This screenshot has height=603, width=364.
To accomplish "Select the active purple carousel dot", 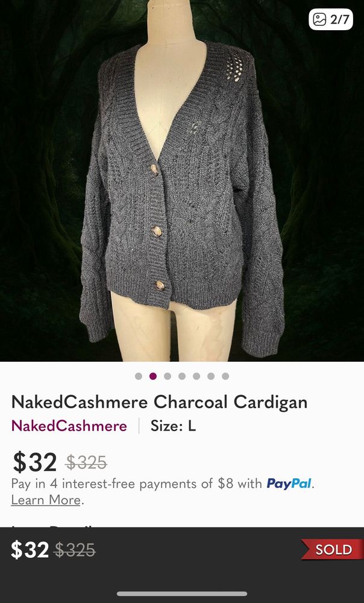I will (153, 376).
